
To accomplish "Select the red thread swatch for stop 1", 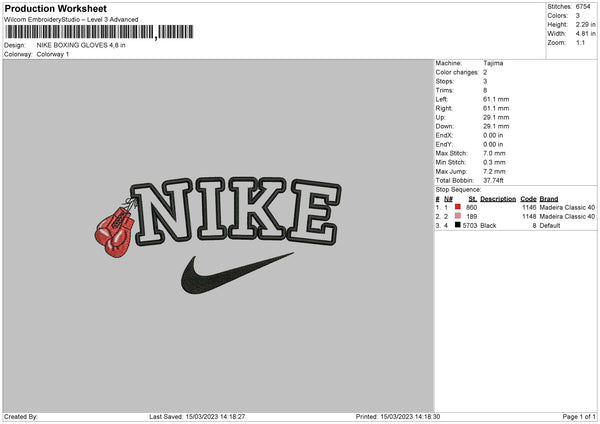I will point(457,207).
